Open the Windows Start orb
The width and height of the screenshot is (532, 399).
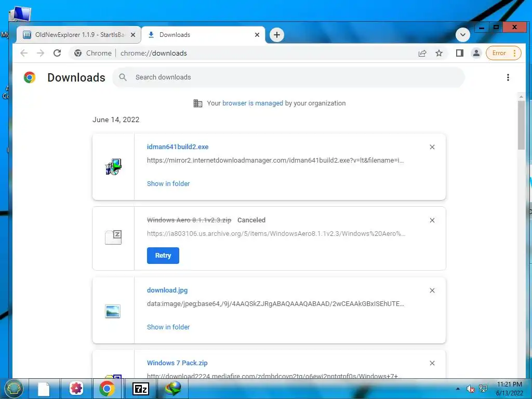(14, 389)
